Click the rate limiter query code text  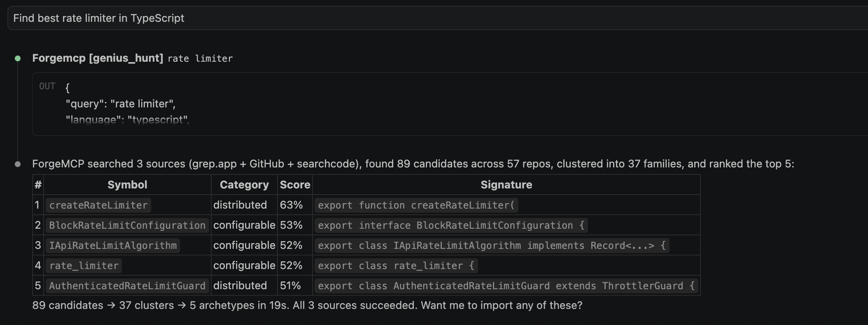[200, 59]
